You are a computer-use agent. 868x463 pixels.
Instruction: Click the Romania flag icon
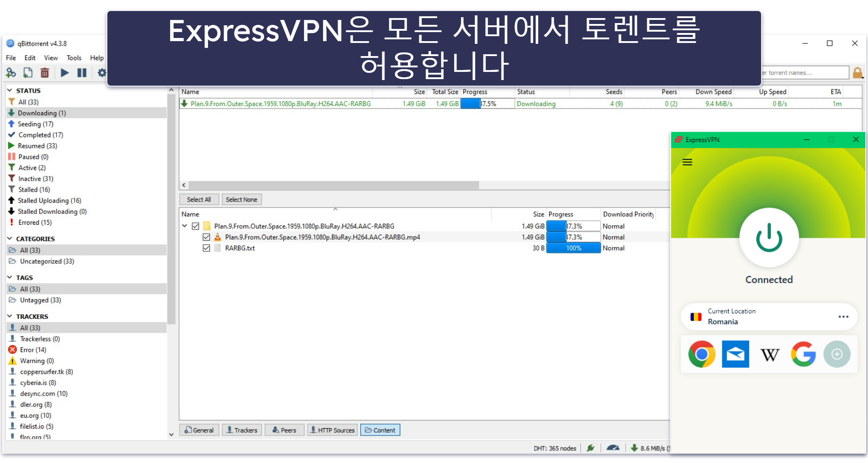pos(696,317)
